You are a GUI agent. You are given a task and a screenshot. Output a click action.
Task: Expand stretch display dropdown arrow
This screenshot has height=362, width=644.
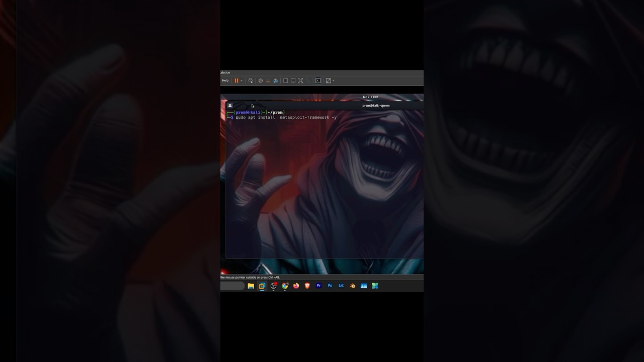[x=333, y=80]
